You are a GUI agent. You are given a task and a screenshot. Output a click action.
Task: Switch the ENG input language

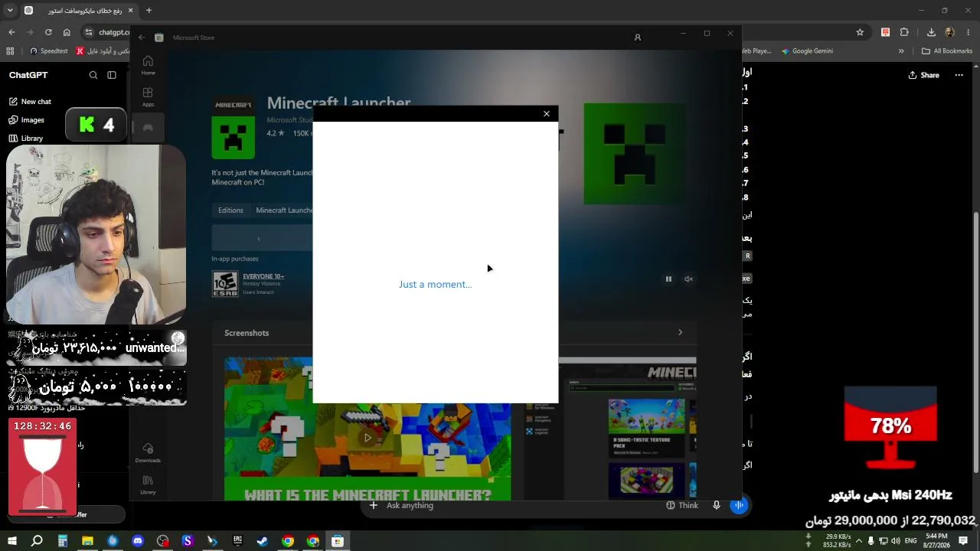coord(911,541)
